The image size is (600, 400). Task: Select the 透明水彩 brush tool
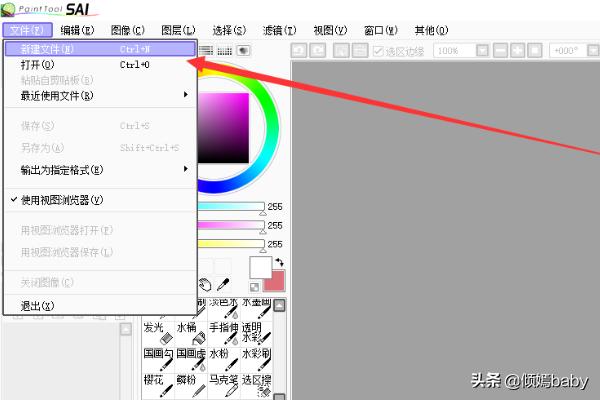(x=256, y=333)
